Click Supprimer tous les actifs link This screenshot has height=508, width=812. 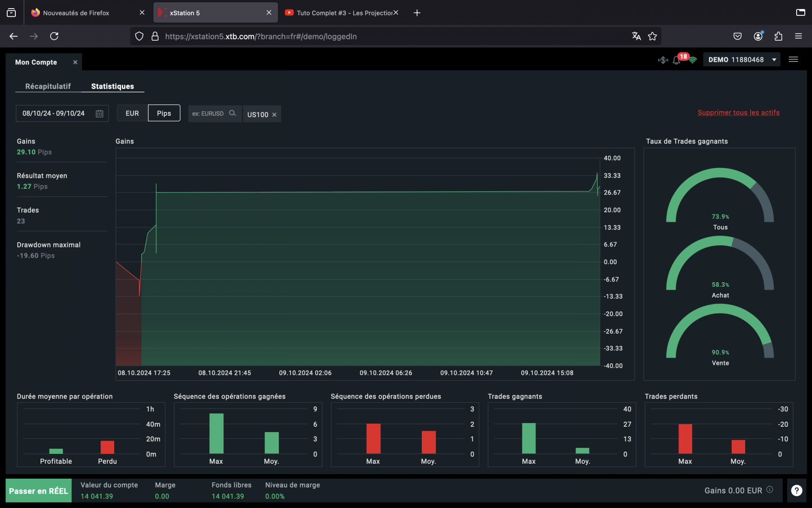tap(738, 112)
